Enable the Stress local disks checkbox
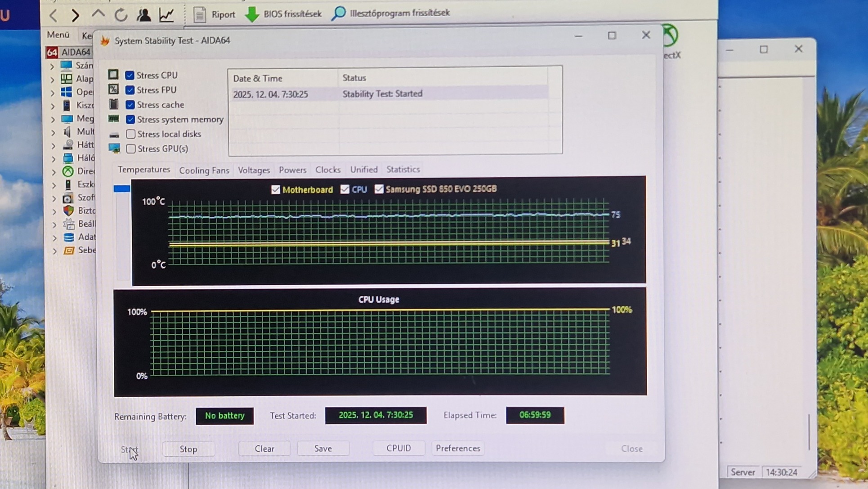The image size is (868, 489). (x=131, y=134)
